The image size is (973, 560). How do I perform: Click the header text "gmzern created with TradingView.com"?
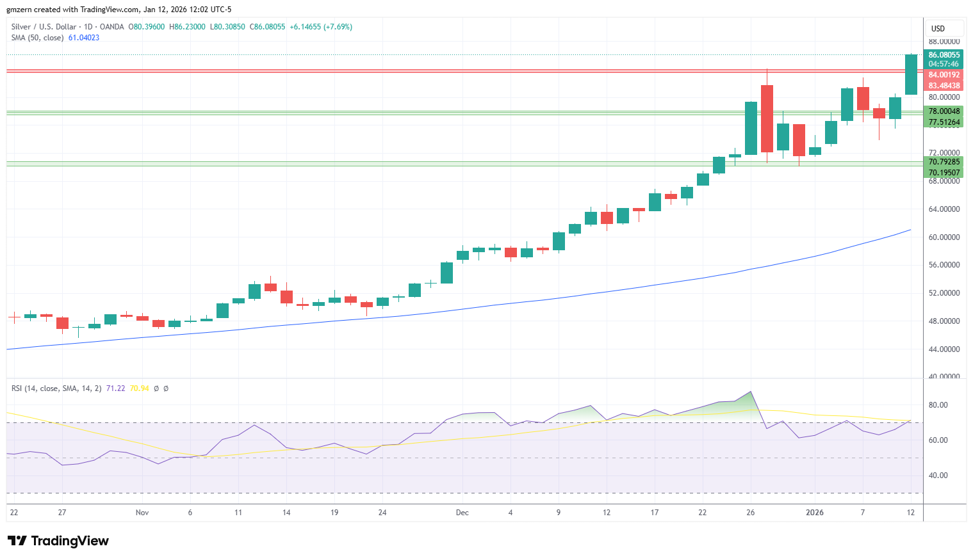(x=73, y=10)
